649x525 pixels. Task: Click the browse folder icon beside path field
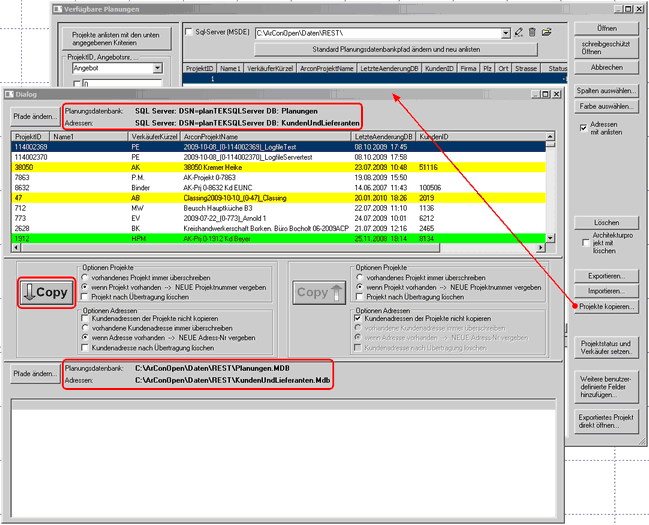point(548,33)
